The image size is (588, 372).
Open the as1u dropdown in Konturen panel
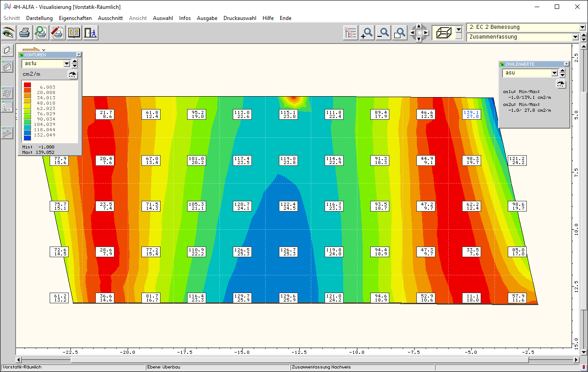67,64
